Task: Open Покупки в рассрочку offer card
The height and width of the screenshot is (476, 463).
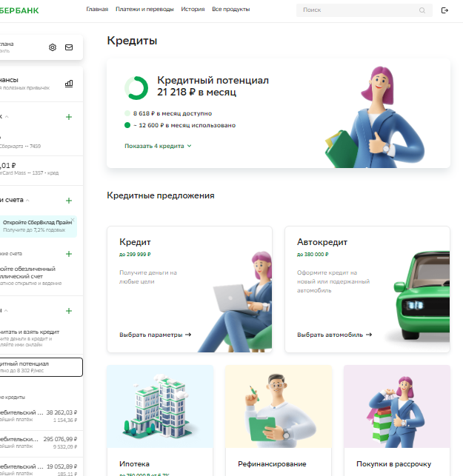Action: pos(397,420)
